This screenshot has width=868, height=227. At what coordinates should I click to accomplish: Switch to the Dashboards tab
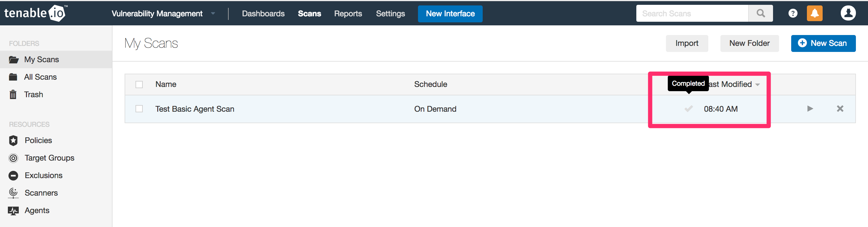tap(263, 14)
